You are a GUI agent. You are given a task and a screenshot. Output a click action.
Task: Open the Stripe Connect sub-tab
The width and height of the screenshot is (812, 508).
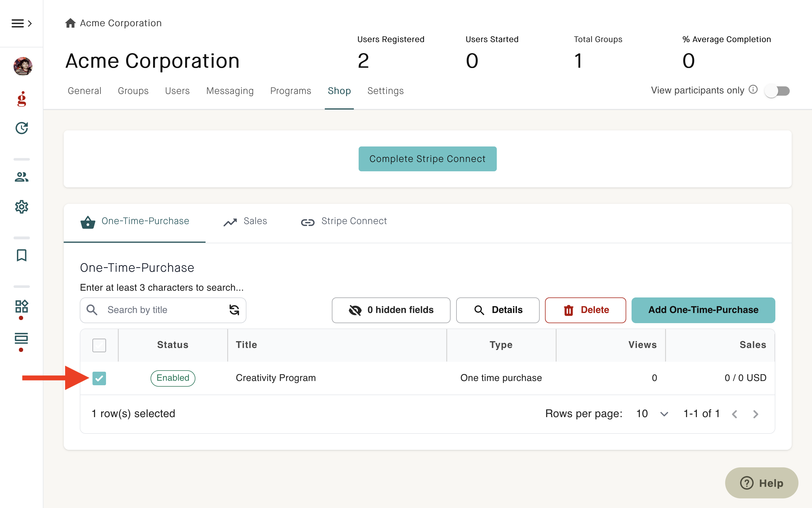344,222
